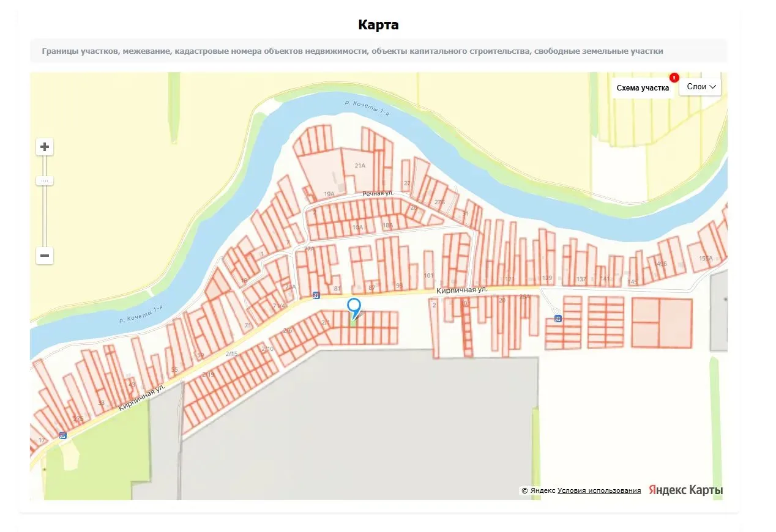The image size is (776, 532).
Task: Click the red alert badge on Схема участка
Action: pyautogui.click(x=674, y=78)
